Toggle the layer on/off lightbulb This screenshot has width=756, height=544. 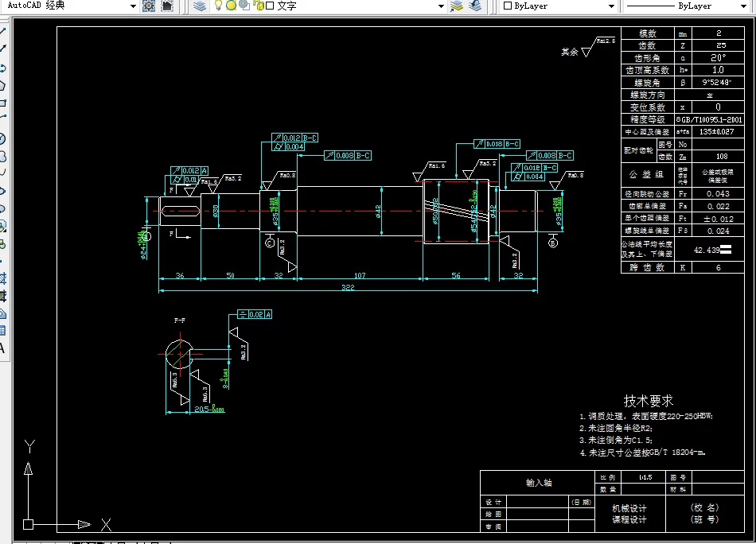click(218, 6)
